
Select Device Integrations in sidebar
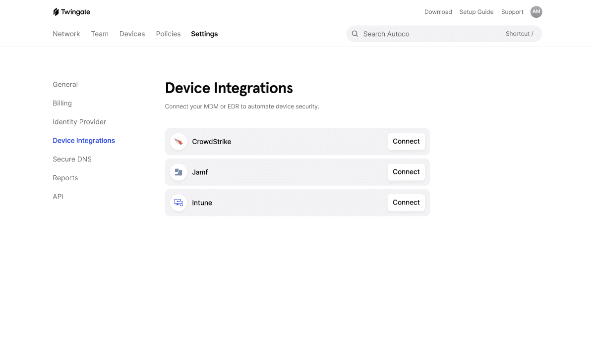pos(84,141)
